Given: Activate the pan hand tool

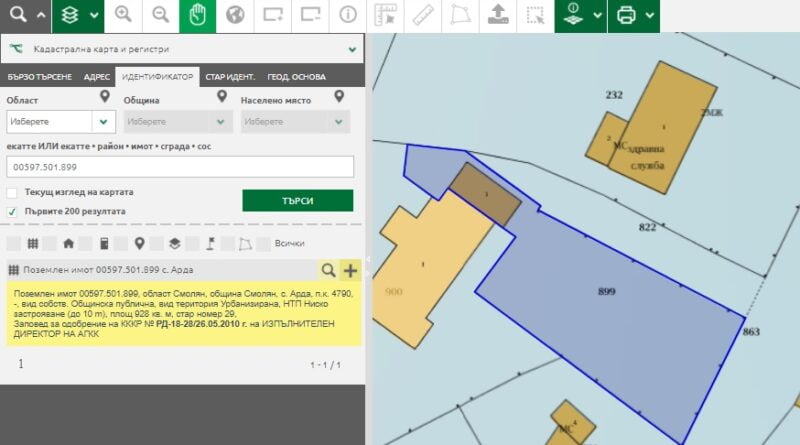Looking at the screenshot, I should click(197, 16).
